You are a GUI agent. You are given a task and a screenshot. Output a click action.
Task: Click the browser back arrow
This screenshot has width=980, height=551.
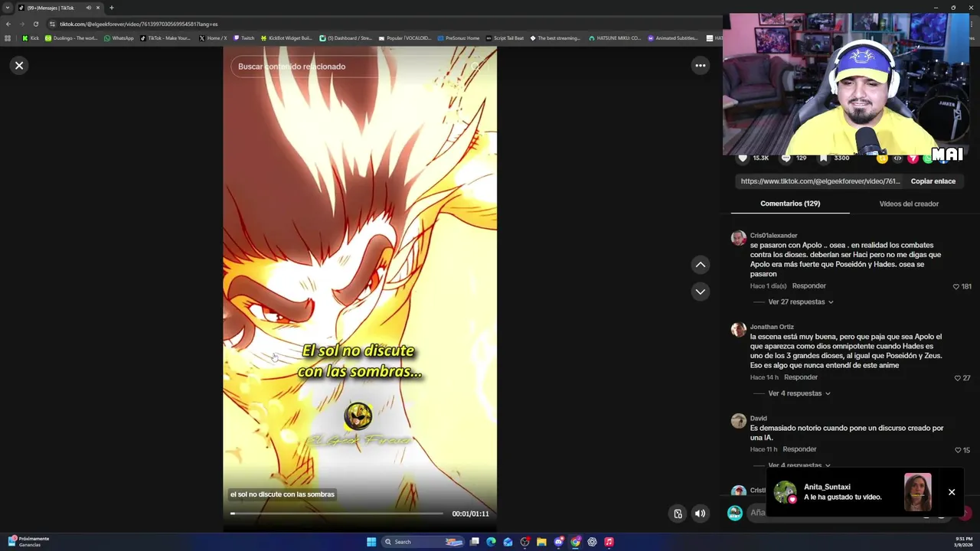[x=8, y=24]
